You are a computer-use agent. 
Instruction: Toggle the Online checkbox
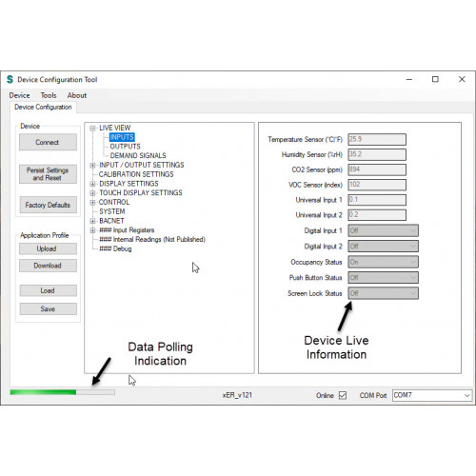(x=343, y=395)
